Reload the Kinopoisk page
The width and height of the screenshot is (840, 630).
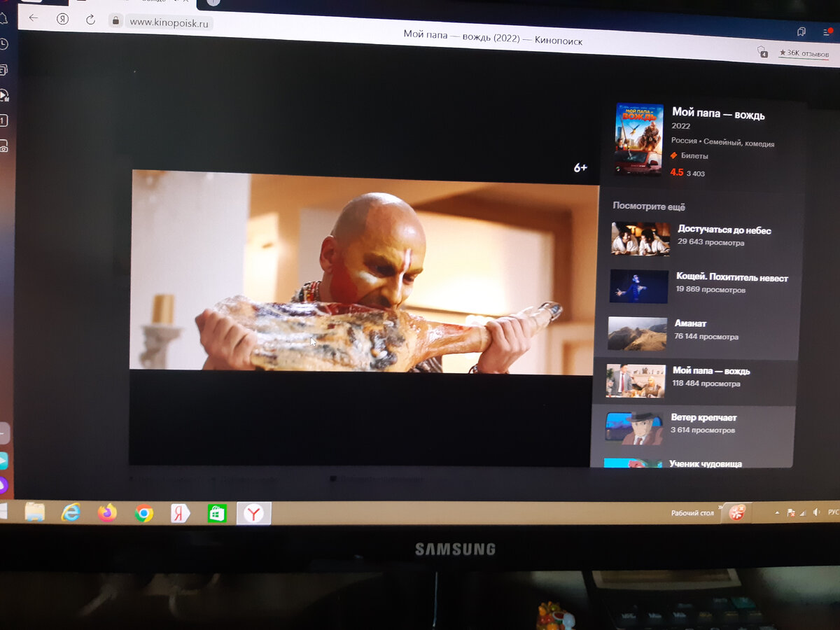coord(90,20)
